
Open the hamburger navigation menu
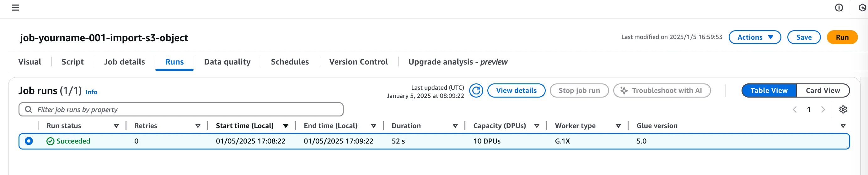pos(15,8)
